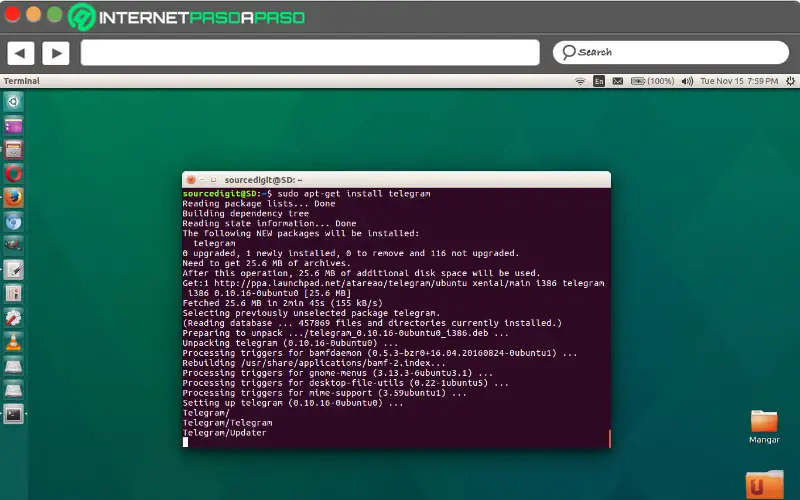The image size is (800, 500).
Task: Launch Firefox from the launcher
Action: coord(13,197)
